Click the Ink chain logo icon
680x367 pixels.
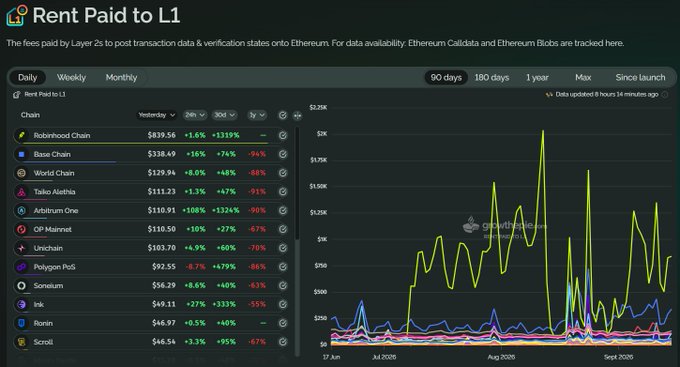point(21,305)
